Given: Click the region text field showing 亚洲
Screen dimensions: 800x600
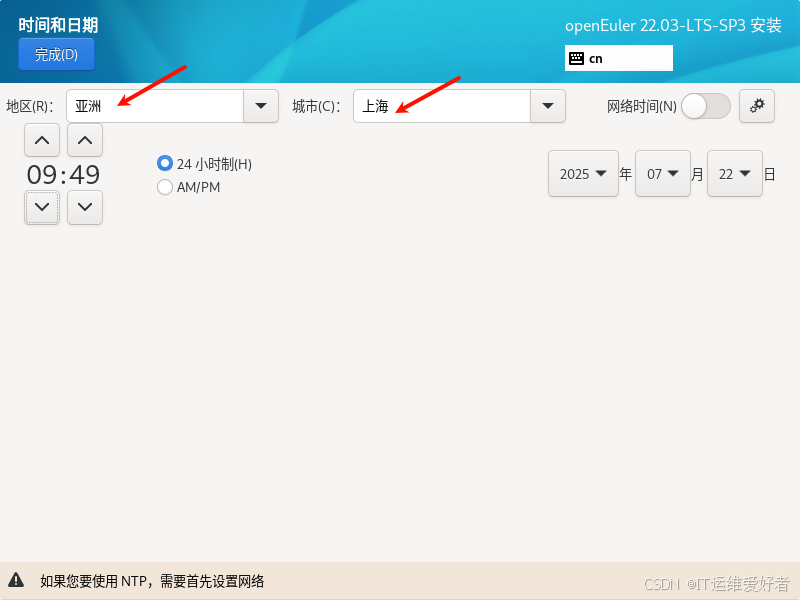Looking at the screenshot, I should click(x=155, y=106).
